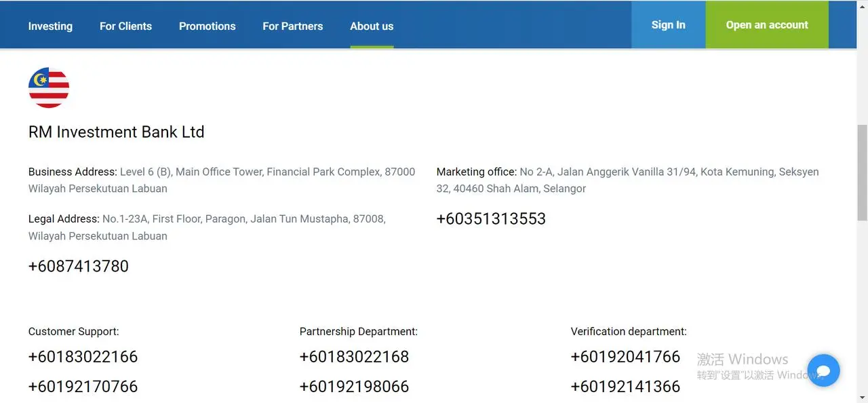Call Labuan office number +6087413780
868x403 pixels.
point(79,266)
